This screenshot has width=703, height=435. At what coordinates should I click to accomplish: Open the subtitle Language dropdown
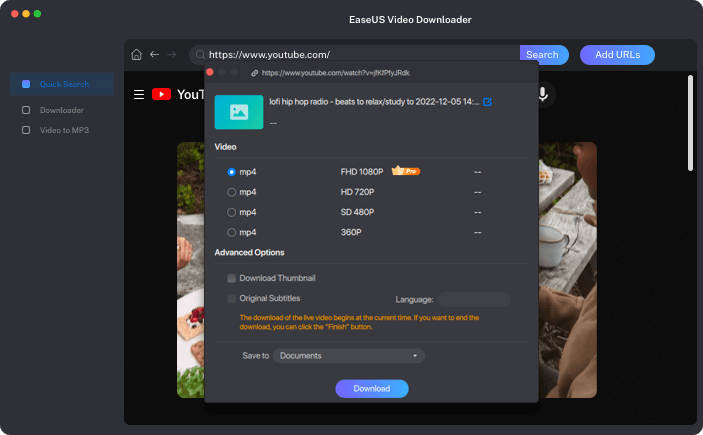(474, 299)
